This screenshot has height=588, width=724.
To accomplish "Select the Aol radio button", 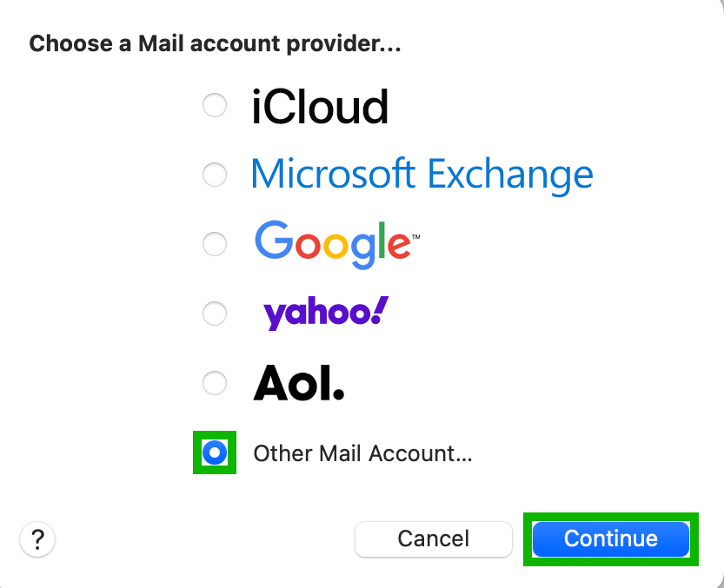I will pos(214,382).
